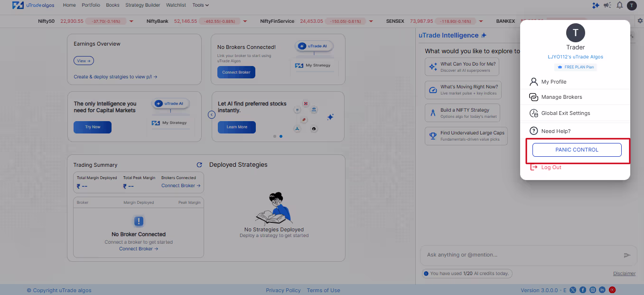The width and height of the screenshot is (644, 295).
Task: Click the PANIC CONTROL button
Action: point(577,150)
